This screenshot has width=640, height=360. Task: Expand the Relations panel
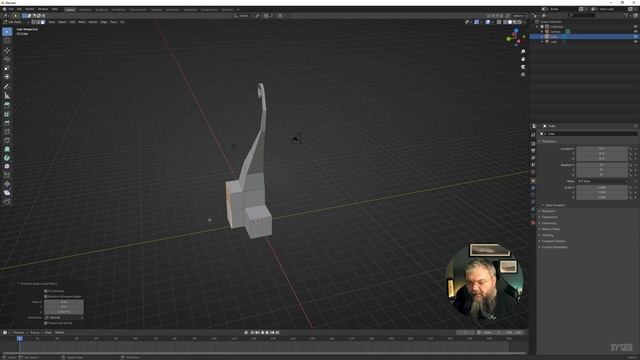(548, 211)
